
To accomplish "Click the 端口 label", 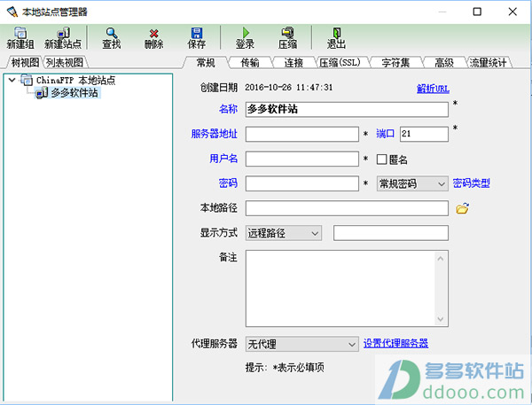I will point(385,134).
